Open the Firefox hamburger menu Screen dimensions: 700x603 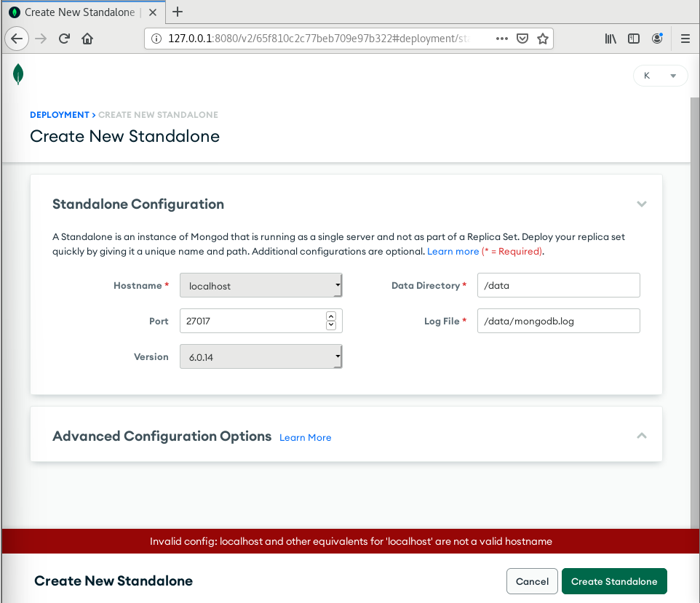[685, 39]
